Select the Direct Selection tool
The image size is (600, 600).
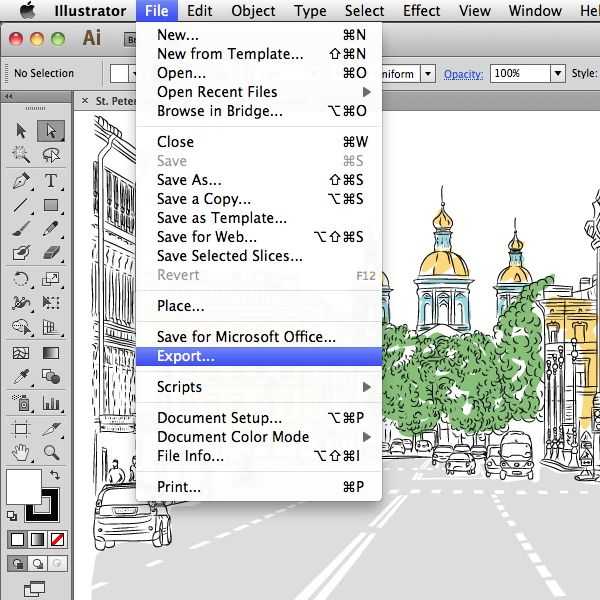(x=51, y=131)
